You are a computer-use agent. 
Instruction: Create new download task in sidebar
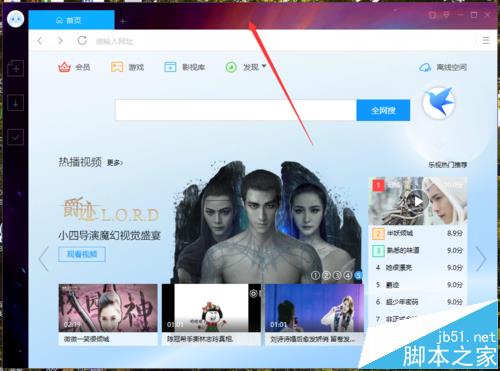point(15,69)
